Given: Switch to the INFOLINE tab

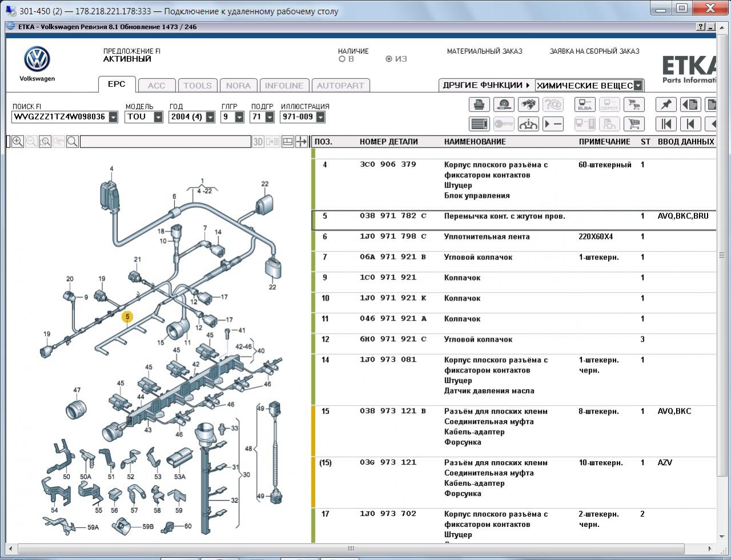Looking at the screenshot, I should pyautogui.click(x=284, y=86).
